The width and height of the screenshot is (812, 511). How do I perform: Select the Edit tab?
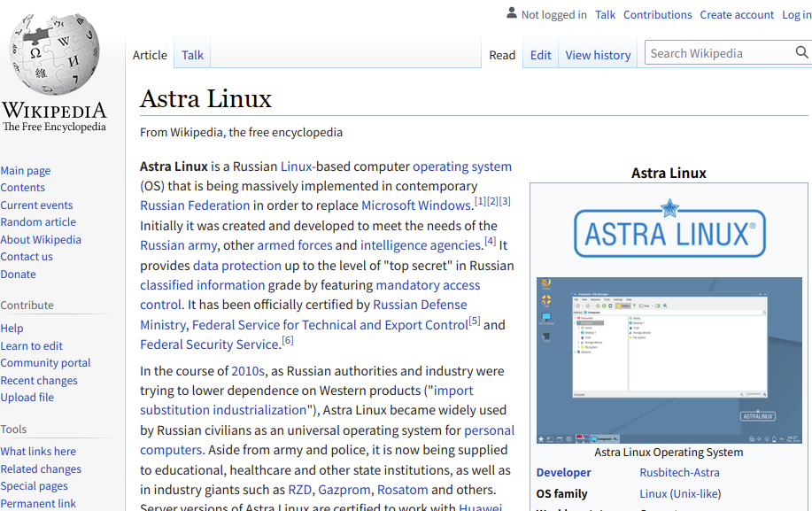[541, 55]
